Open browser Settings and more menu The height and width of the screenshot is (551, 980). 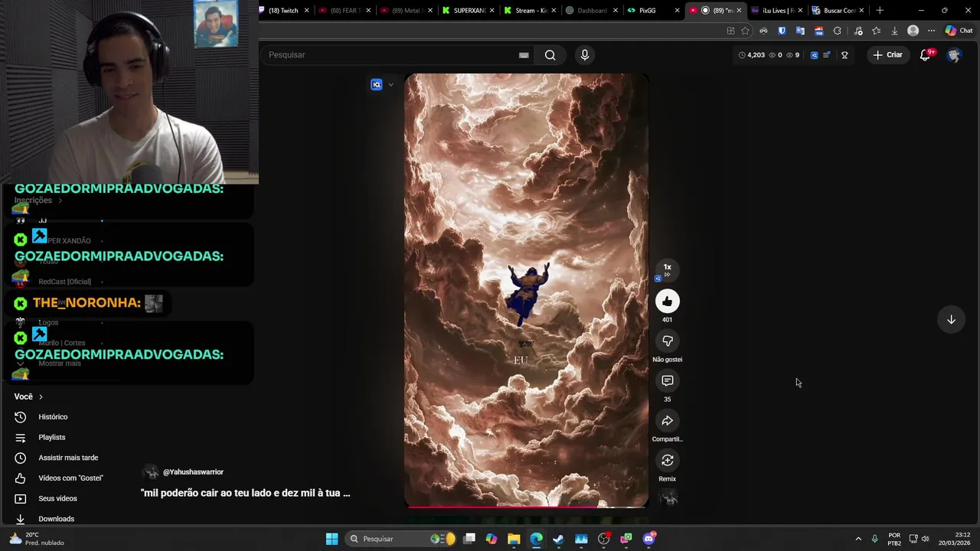tap(931, 31)
